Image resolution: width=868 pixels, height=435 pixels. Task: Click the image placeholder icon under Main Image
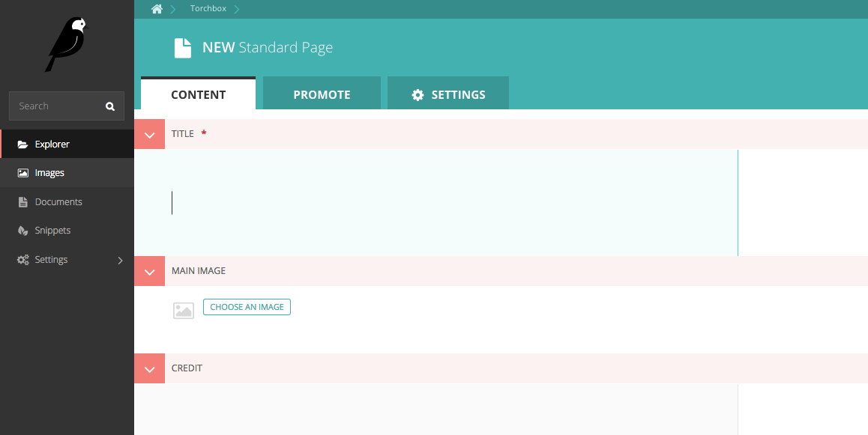tap(184, 310)
